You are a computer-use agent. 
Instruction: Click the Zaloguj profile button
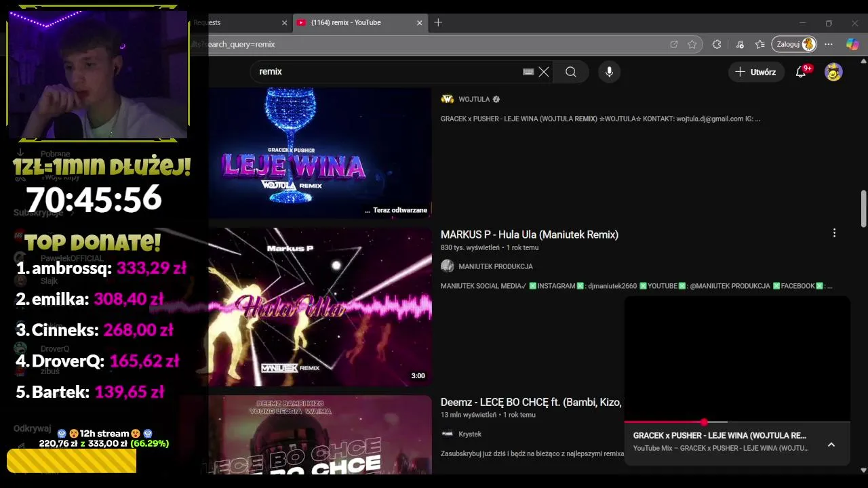tap(793, 44)
